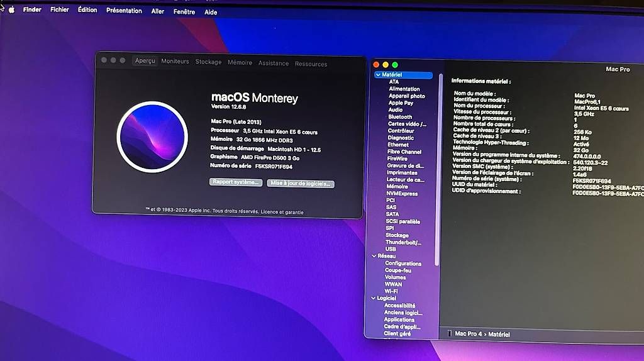
Task: Select Audio in the sidebar
Action: (396, 109)
